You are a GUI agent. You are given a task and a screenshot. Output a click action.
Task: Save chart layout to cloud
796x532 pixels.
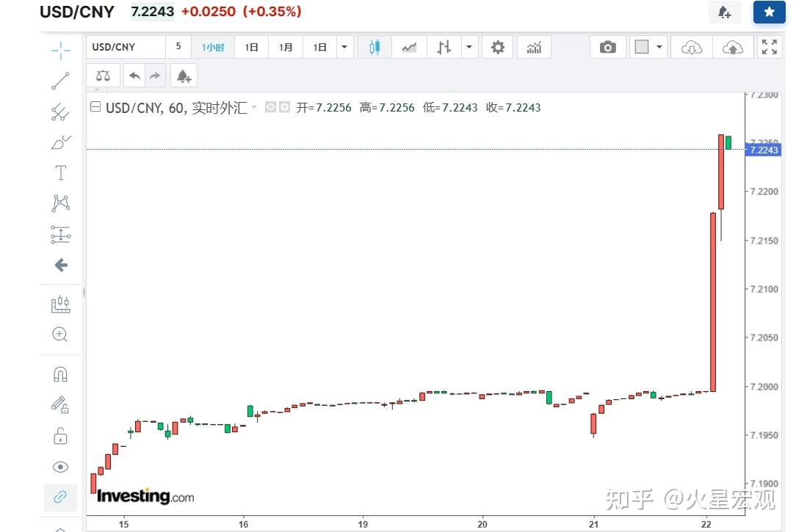tap(733, 46)
